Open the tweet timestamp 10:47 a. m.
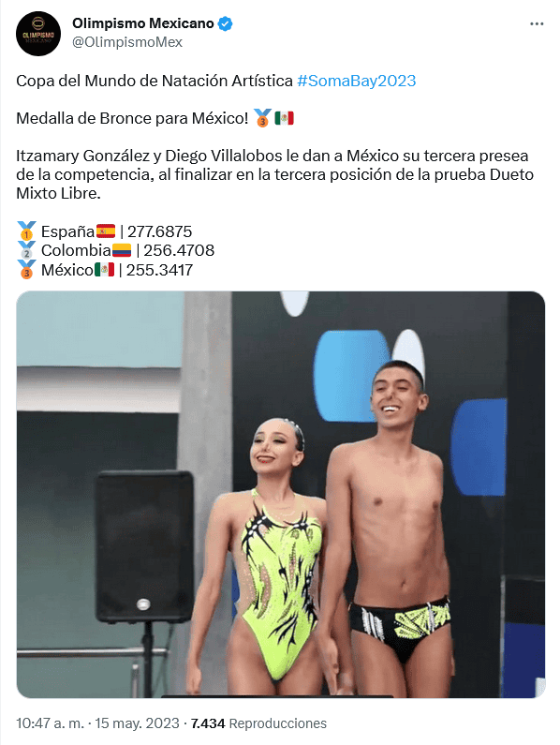Image resolution: width=560 pixels, height=745 pixels. pos(50,723)
